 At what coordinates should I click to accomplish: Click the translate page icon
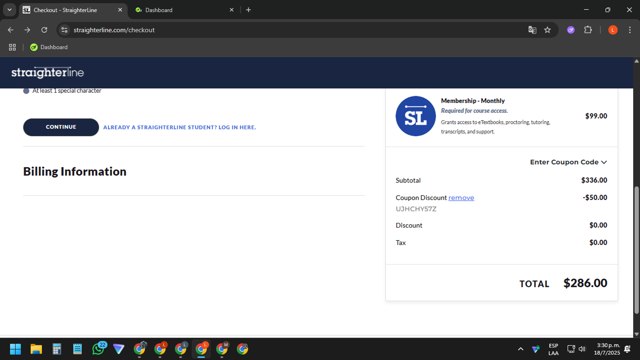532,30
